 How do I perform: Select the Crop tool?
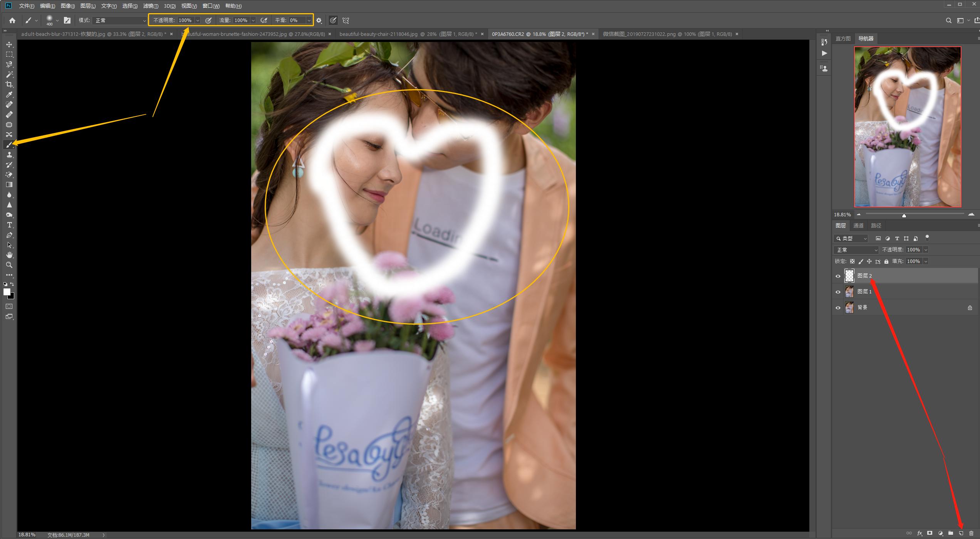click(x=9, y=84)
